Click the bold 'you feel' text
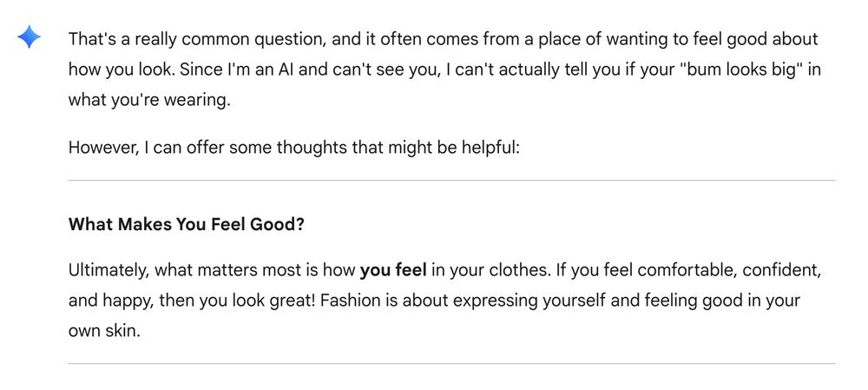Viewport: 868px width, 390px height. (393, 270)
